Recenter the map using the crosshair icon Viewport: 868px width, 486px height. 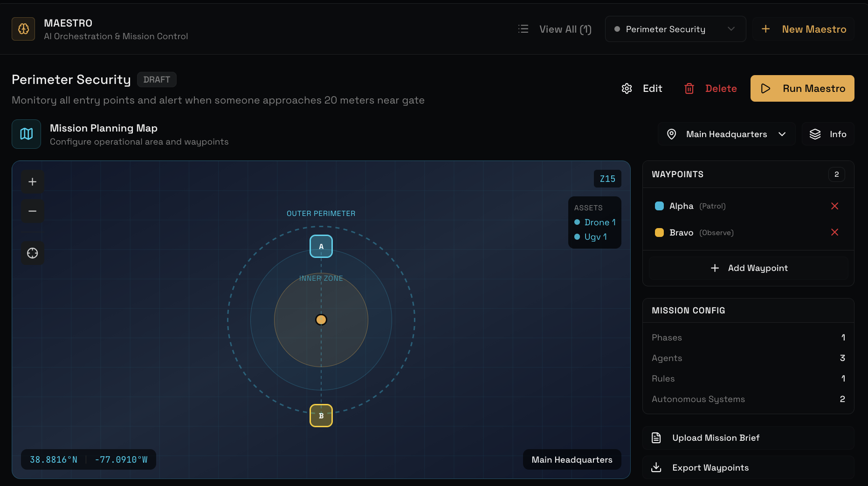coord(33,253)
